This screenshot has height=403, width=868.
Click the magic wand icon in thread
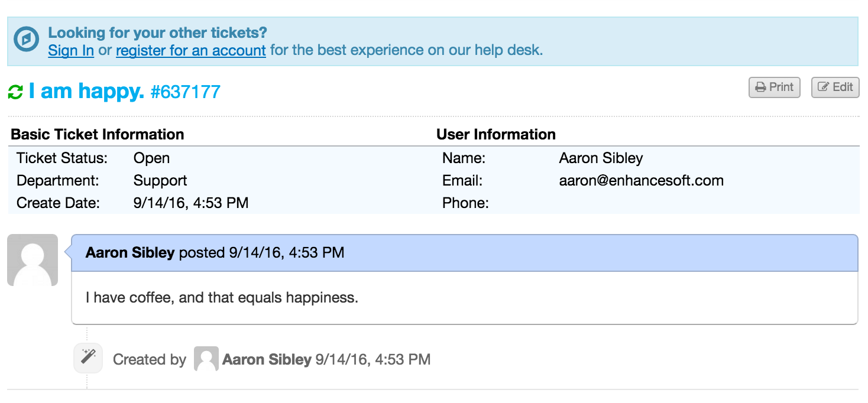click(88, 357)
